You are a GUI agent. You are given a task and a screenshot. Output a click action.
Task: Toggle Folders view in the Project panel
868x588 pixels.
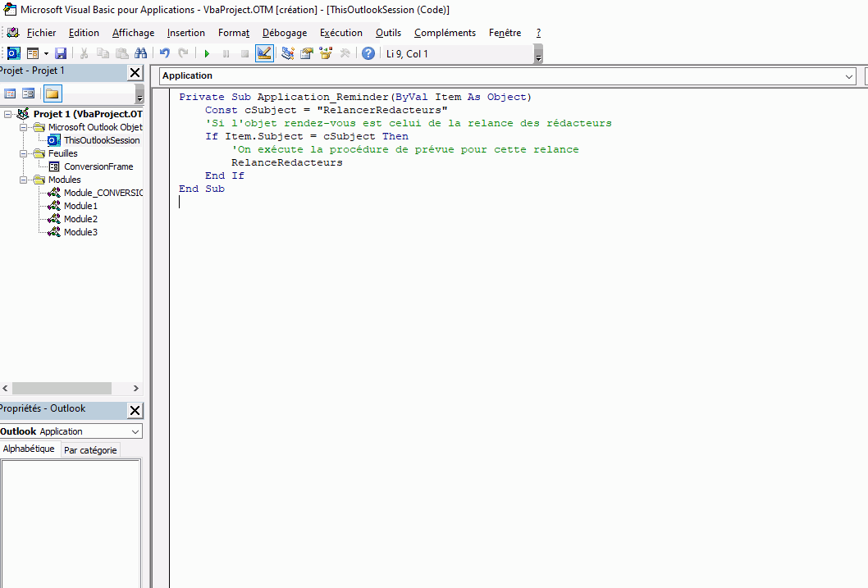point(53,93)
